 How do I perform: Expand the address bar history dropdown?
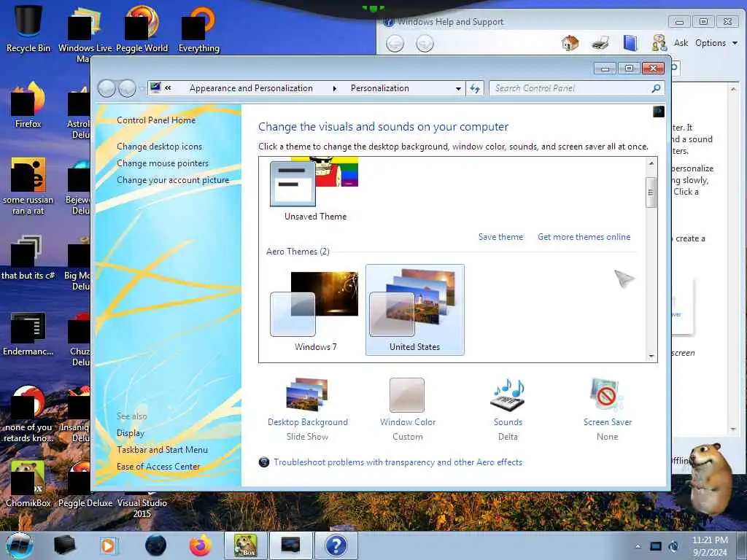[x=458, y=88]
